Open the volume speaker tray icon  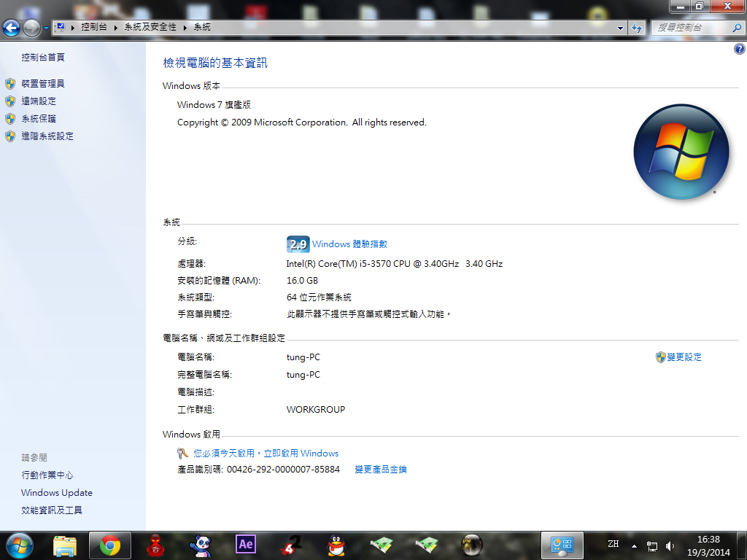tap(670, 546)
